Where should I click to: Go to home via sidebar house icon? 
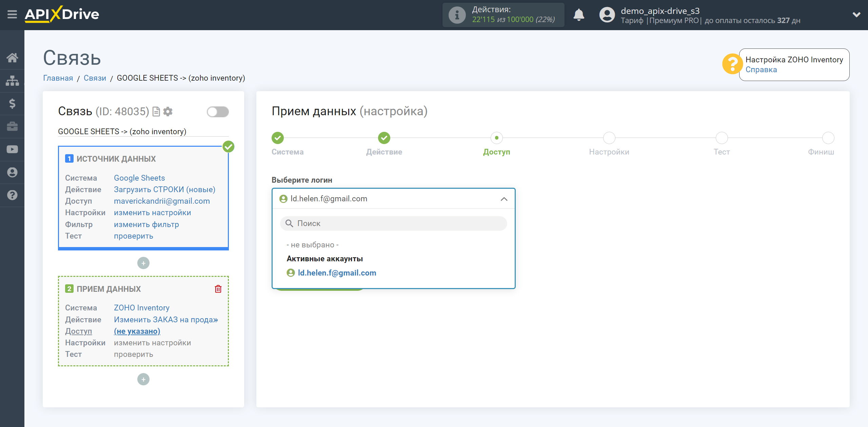(x=12, y=58)
